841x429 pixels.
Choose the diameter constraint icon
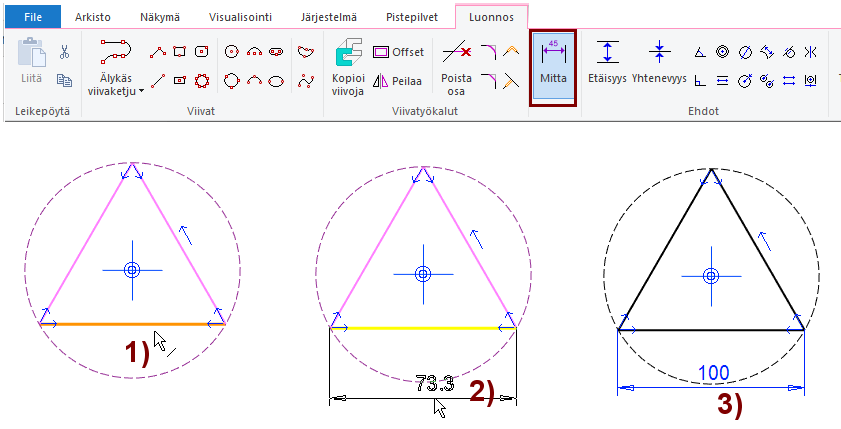click(745, 52)
